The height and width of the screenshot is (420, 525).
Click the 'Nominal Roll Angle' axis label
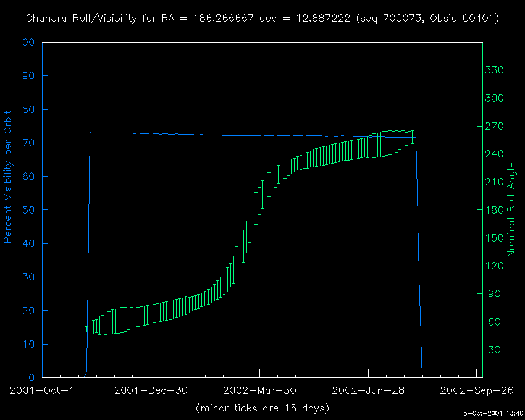511,210
